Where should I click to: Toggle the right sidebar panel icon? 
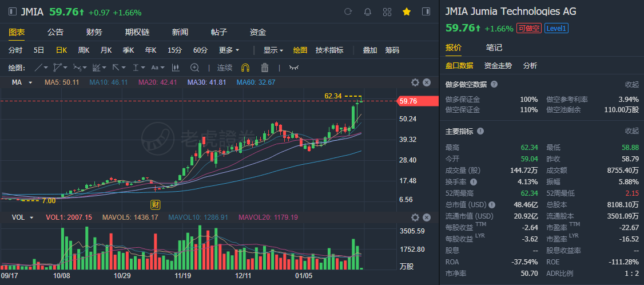pyautogui.click(x=426, y=11)
